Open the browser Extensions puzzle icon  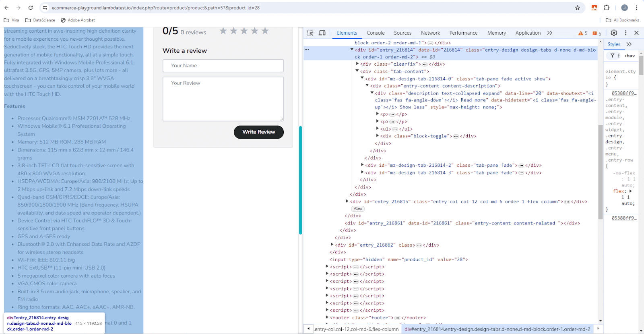[607, 8]
